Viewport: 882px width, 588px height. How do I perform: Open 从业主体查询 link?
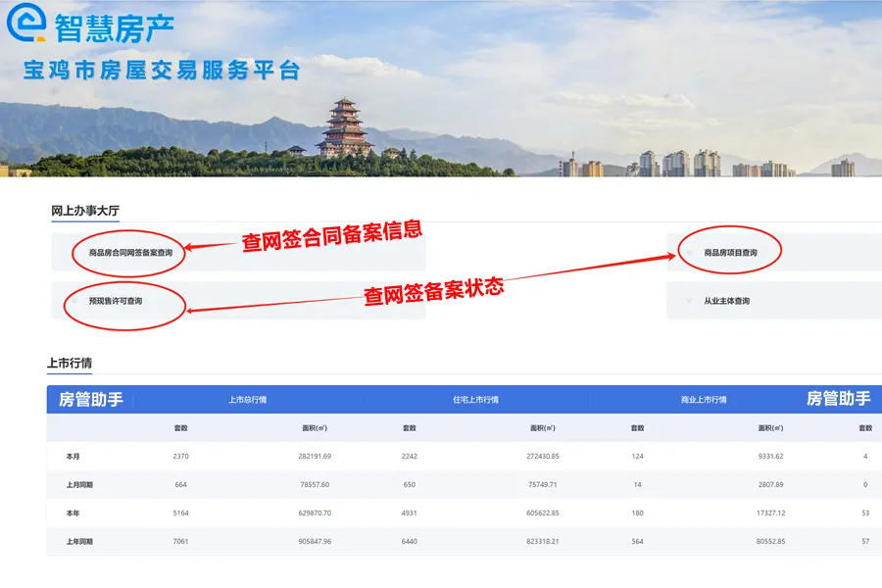pos(726,301)
